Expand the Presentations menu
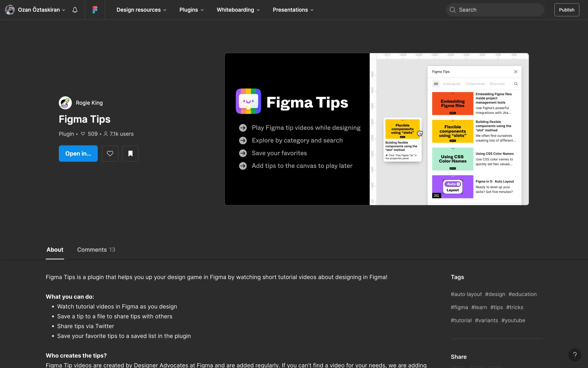The height and width of the screenshot is (368, 588). 293,10
